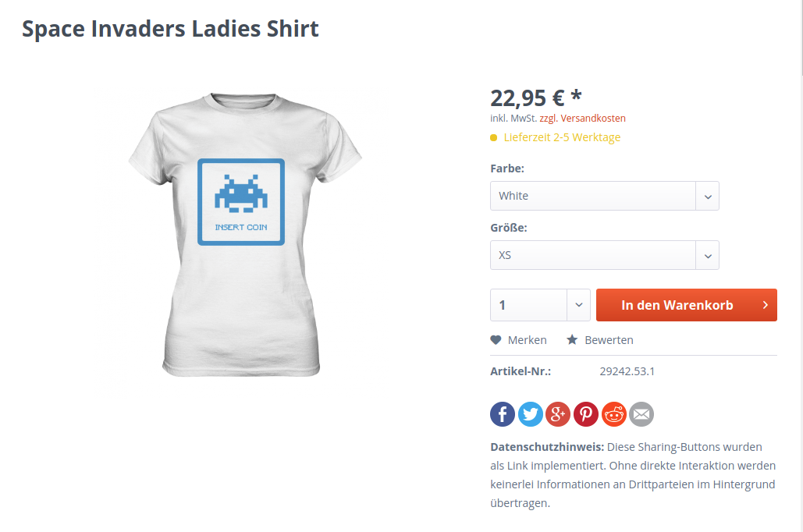Screen dimensions: 803x532
Task: Share on Facebook icon
Action: coord(503,413)
